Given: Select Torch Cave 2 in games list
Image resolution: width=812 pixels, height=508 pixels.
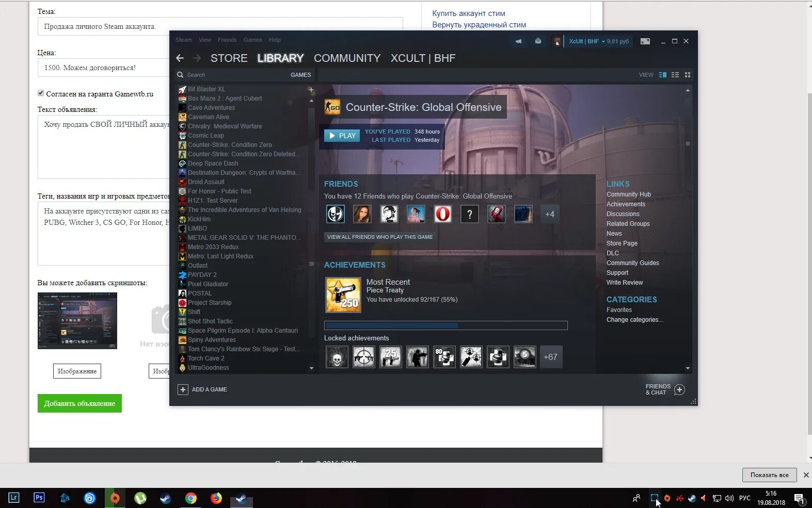Looking at the screenshot, I should pyautogui.click(x=206, y=358).
